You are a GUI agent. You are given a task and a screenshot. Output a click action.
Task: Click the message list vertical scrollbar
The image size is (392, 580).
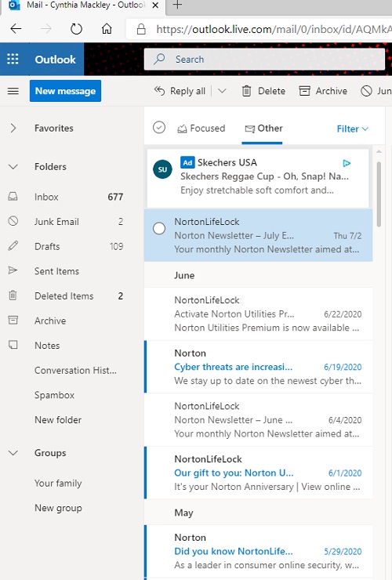[379, 194]
